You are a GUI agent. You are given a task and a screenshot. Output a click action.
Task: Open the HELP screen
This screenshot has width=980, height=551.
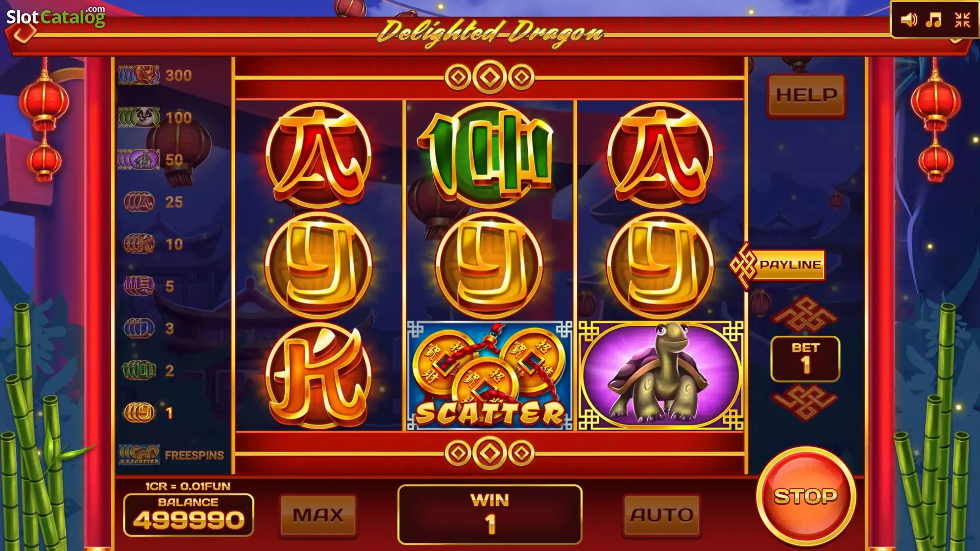pyautogui.click(x=806, y=95)
